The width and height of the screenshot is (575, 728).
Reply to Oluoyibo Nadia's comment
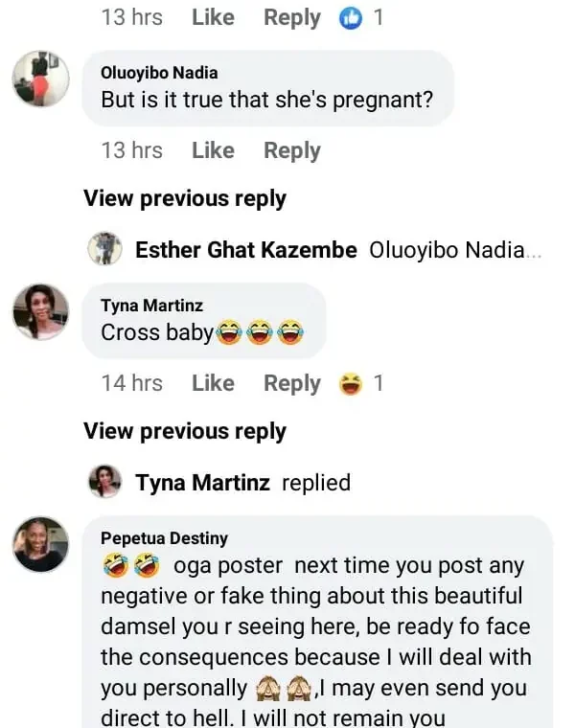pos(292,151)
